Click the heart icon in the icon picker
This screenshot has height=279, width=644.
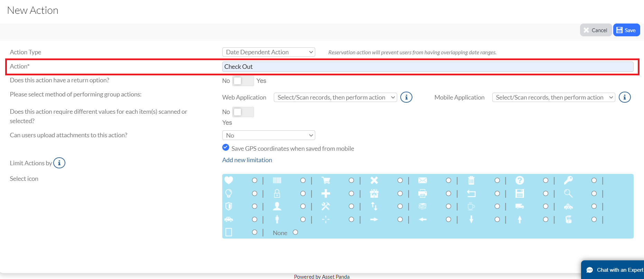pos(228,180)
